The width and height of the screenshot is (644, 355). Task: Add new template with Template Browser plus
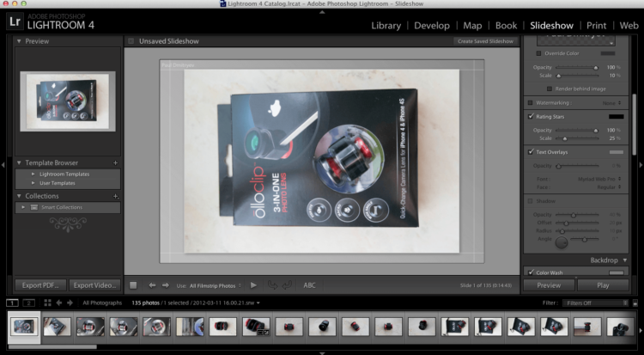coord(115,163)
